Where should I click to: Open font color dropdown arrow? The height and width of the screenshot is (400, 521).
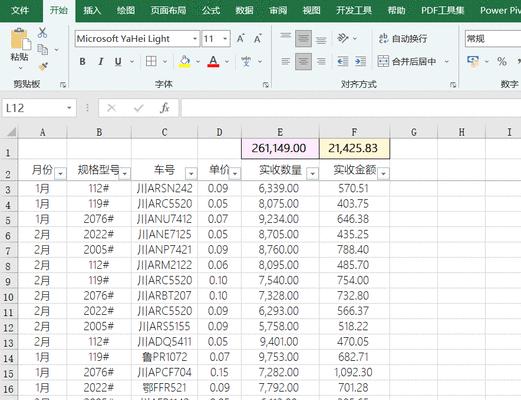[x=227, y=62]
